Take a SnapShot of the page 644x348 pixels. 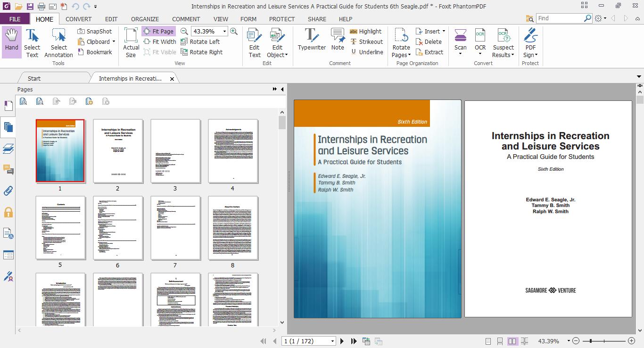pyautogui.click(x=95, y=31)
